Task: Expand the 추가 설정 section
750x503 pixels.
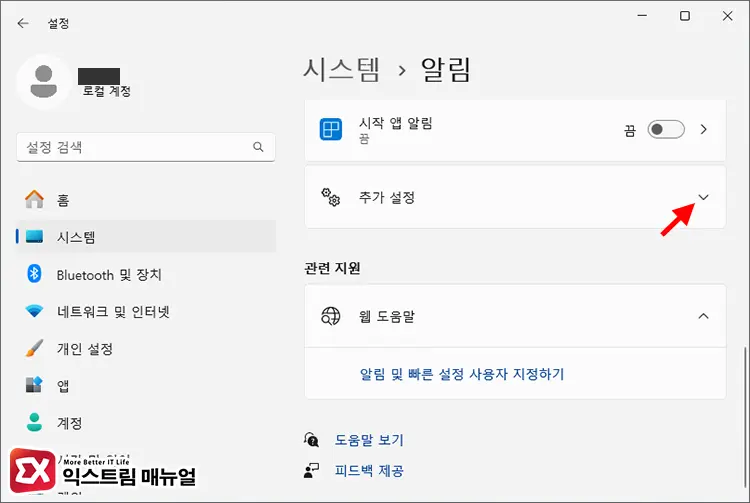Action: click(703, 197)
